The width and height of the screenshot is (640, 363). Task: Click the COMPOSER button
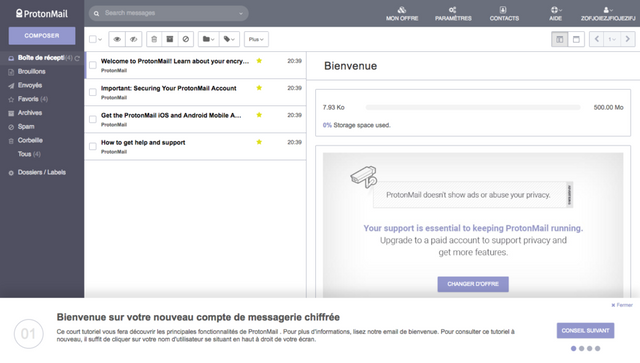pyautogui.click(x=42, y=36)
